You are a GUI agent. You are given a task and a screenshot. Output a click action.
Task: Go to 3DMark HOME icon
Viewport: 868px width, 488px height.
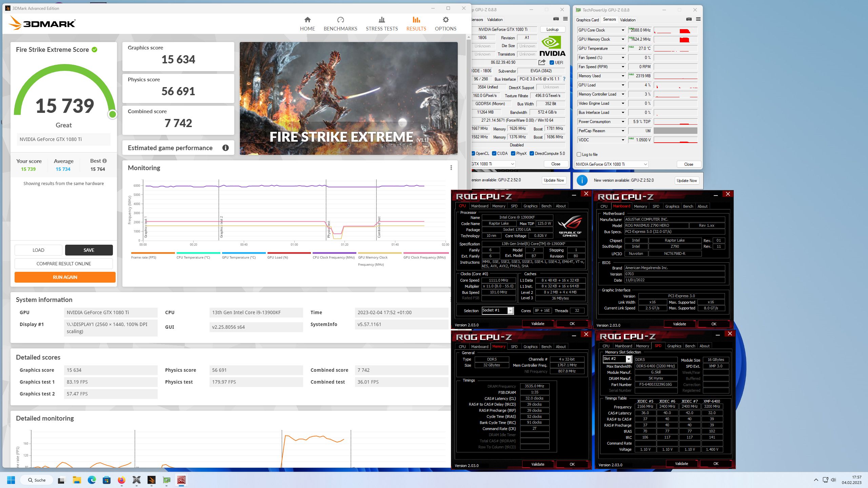(x=307, y=20)
